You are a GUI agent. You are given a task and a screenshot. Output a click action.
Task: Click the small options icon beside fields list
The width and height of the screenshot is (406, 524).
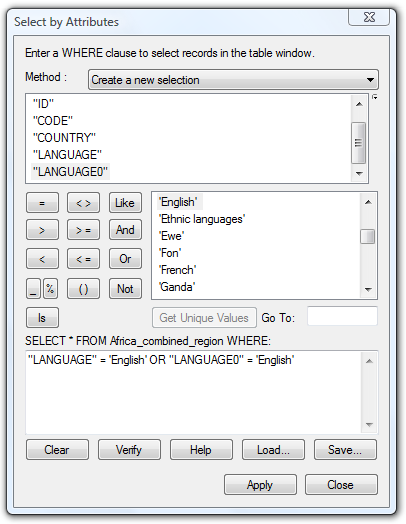tap(375, 97)
